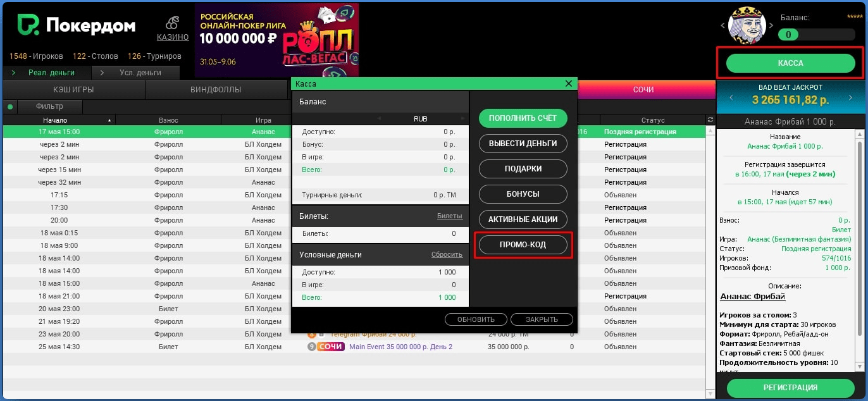Open the КЭШ ИГРЫ tab

point(74,90)
